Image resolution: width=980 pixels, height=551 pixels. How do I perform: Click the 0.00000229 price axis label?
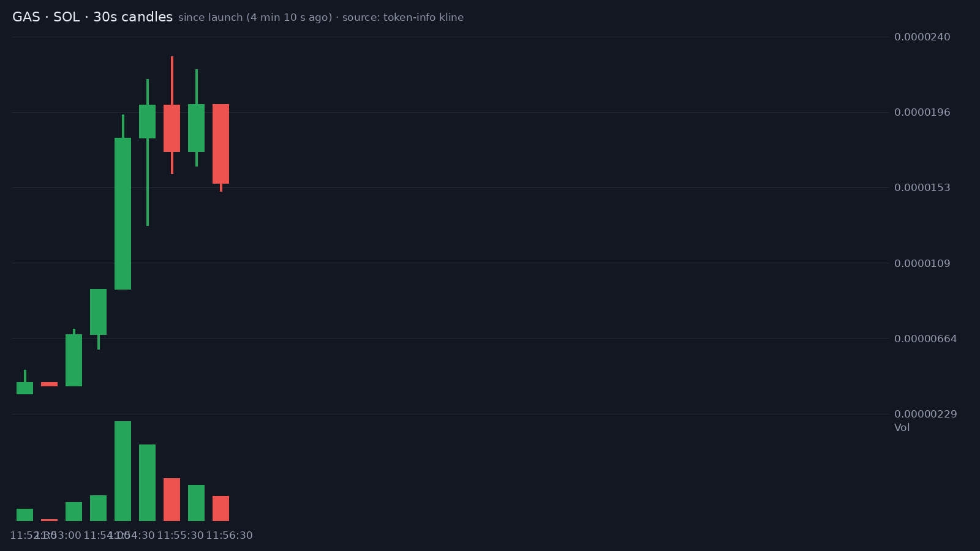pyautogui.click(x=925, y=414)
